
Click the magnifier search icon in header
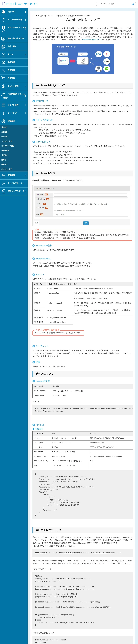133,4
